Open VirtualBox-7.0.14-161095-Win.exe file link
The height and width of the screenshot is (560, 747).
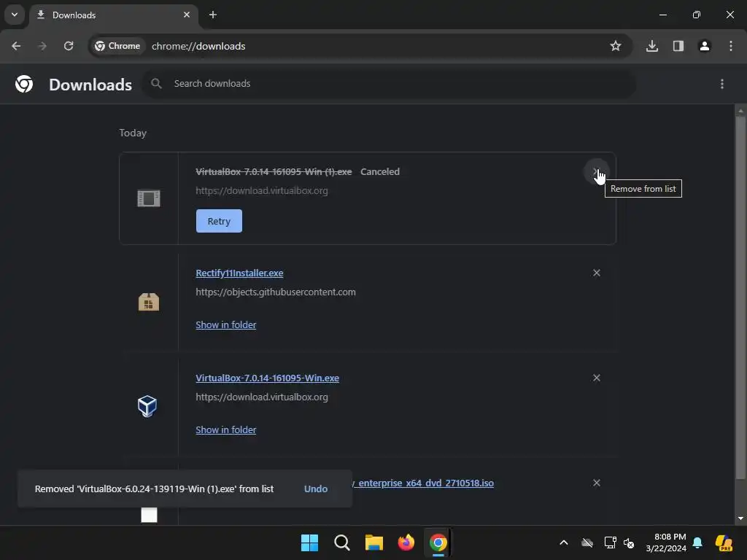267,378
